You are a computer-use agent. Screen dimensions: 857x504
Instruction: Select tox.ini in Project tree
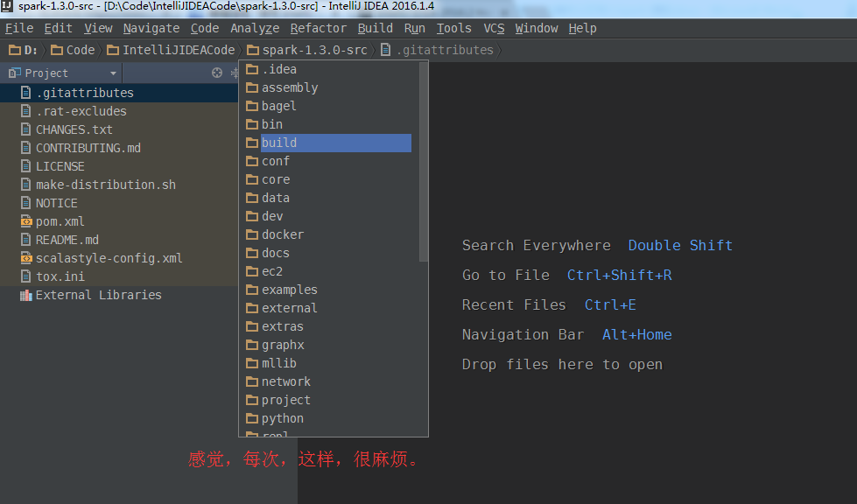tap(119, 276)
